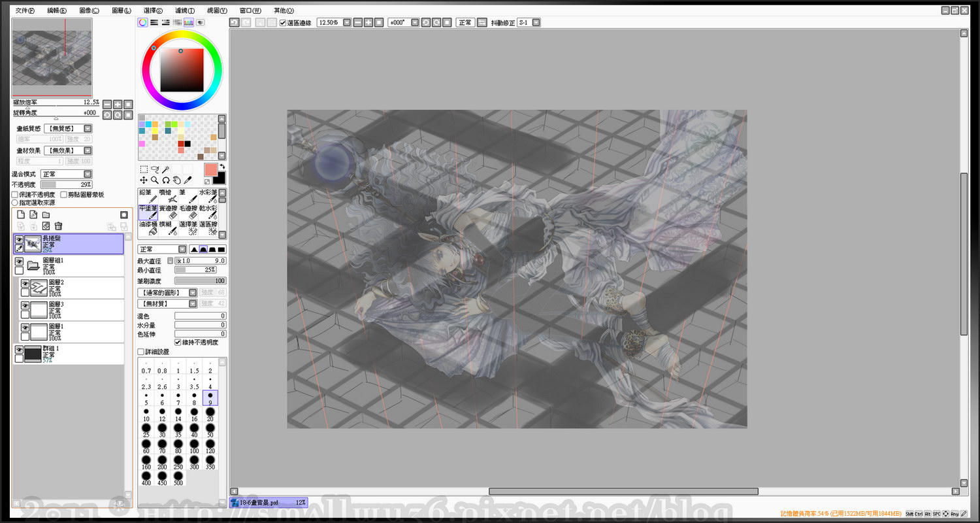Viewport: 980px width, 523px height.
Task: Show the color wheel panel
Action: (142, 22)
